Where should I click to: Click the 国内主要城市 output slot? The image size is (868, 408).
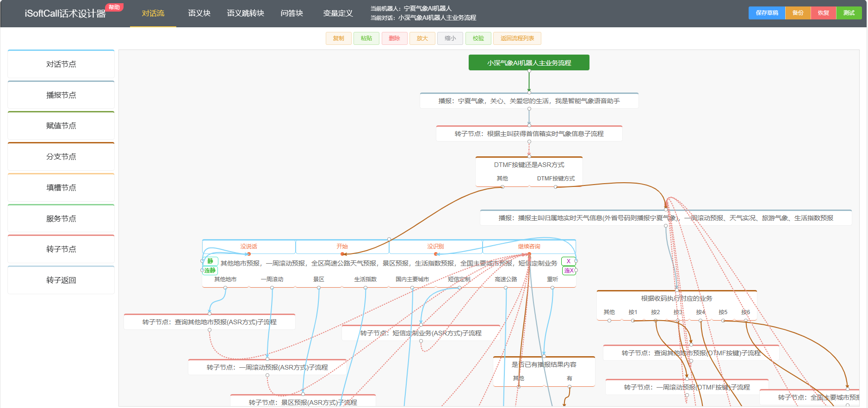(x=412, y=279)
